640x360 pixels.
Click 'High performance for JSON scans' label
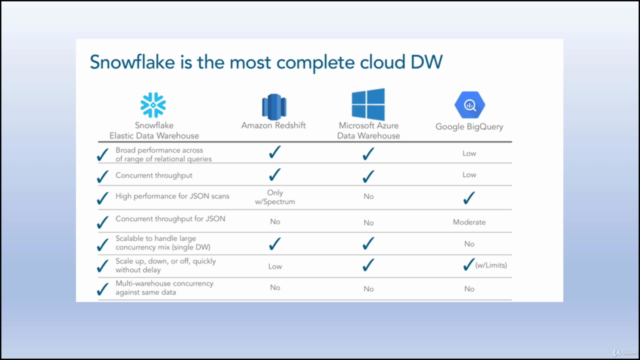tap(172, 196)
